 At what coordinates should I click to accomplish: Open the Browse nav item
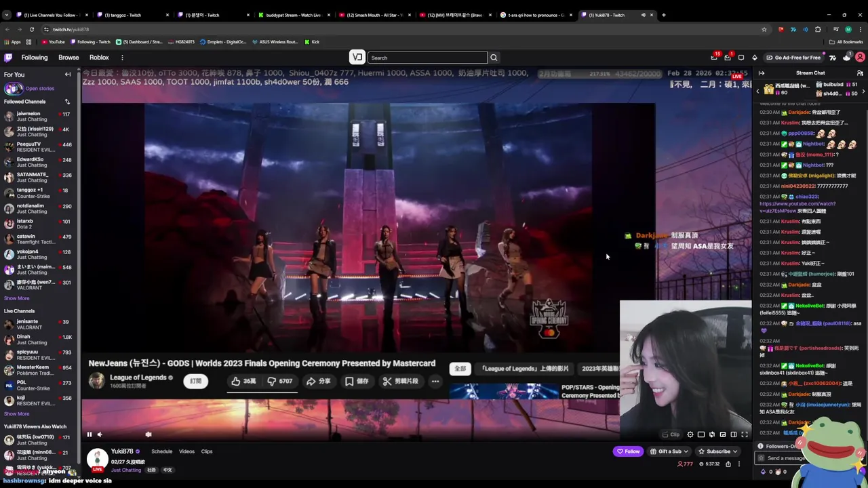point(68,58)
